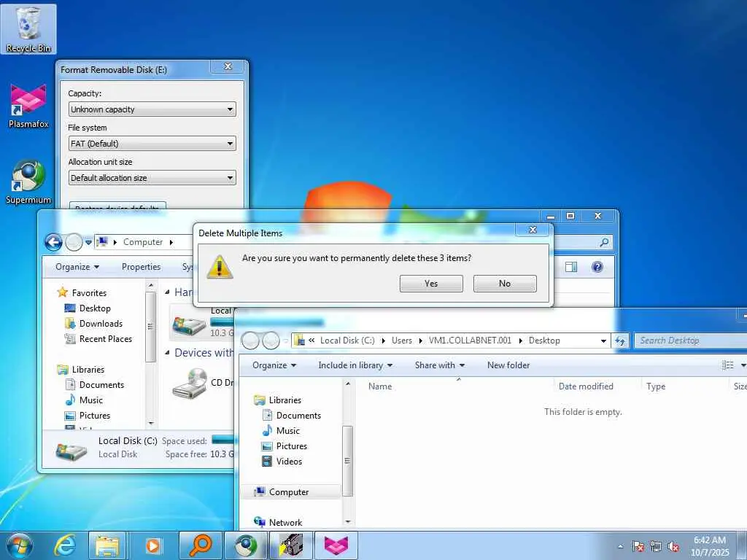Open recent locations dropdown in Computer window

coord(88,242)
